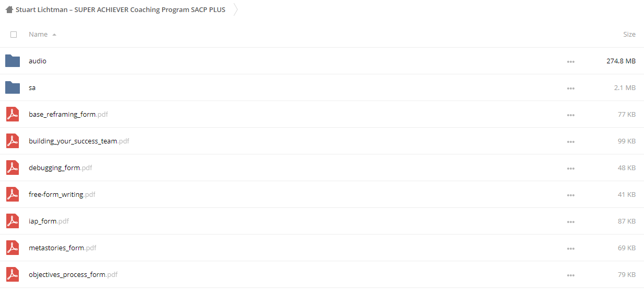Open more options for building_your_success_team.pdf
This screenshot has height=289, width=644.
(x=571, y=142)
